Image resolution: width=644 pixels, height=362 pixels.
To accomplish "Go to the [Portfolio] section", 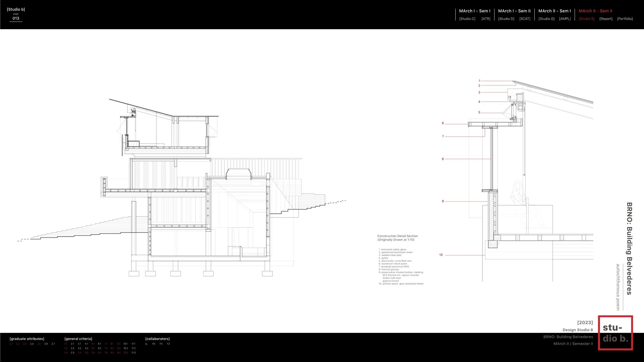I will point(625,19).
